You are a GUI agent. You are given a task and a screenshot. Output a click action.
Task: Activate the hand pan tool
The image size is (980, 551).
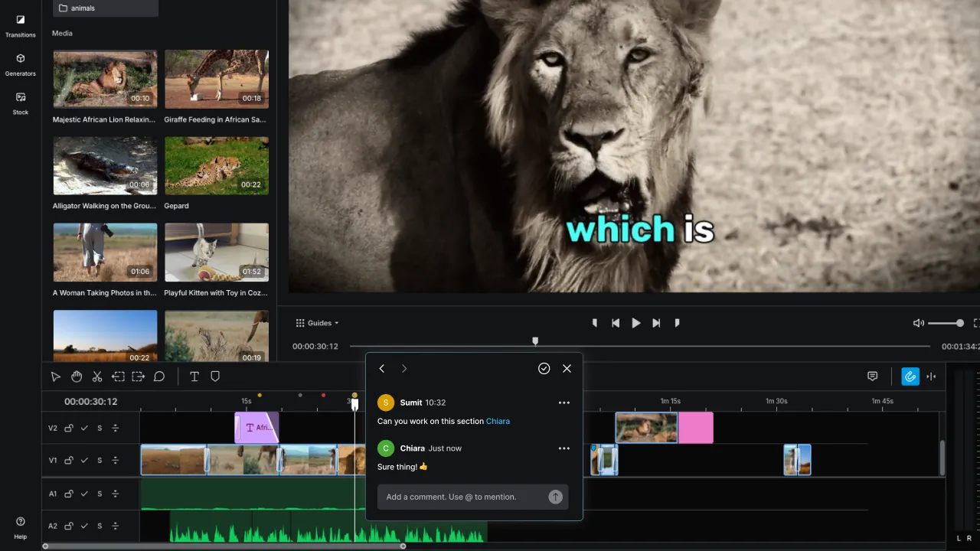pyautogui.click(x=77, y=377)
